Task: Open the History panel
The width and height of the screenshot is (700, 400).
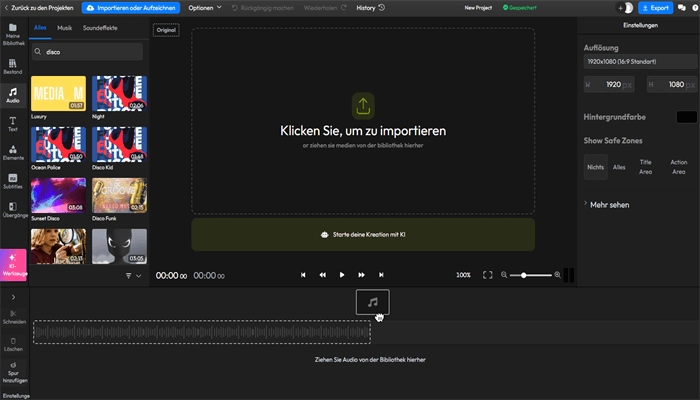Action: click(371, 8)
